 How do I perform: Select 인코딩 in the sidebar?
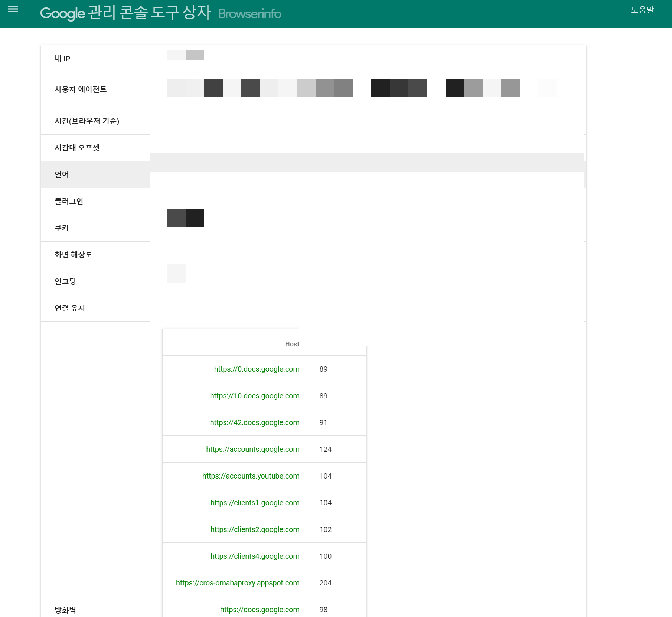click(x=65, y=281)
